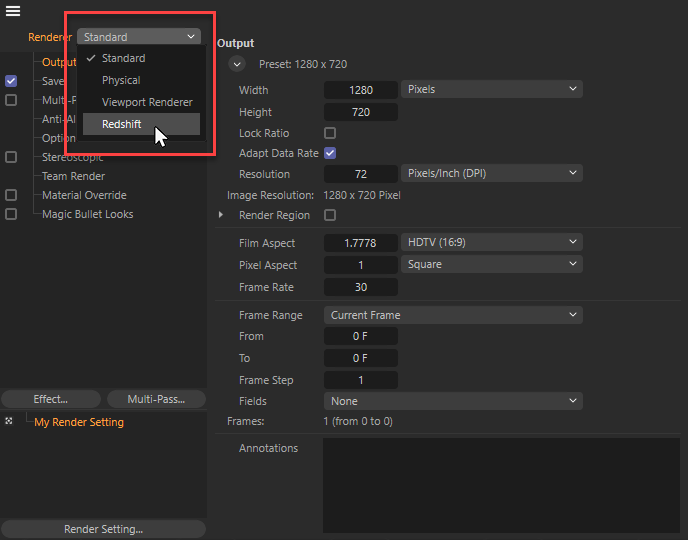Enable Magic Bullet Looks checkbox
The height and width of the screenshot is (540, 688).
(x=11, y=214)
